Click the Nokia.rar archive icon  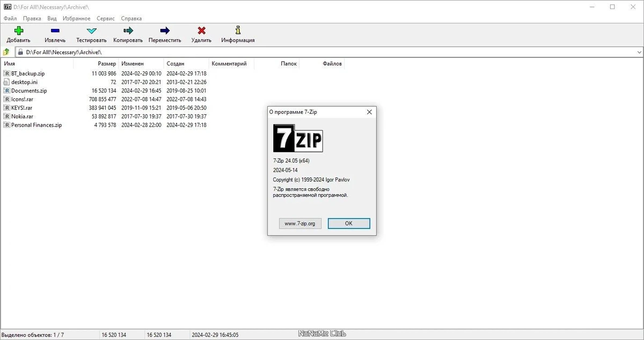(7, 116)
